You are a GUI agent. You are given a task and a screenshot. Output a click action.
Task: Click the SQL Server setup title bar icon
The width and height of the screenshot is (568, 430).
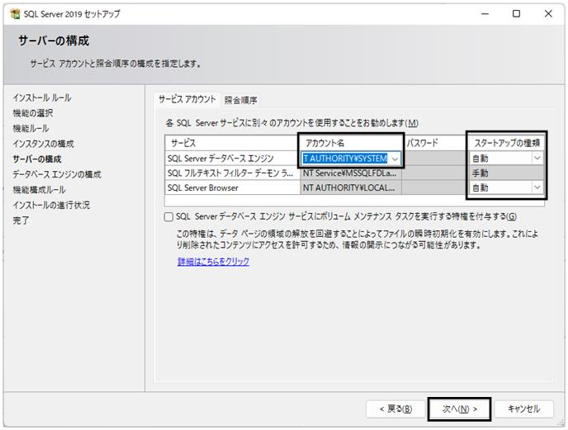15,14
